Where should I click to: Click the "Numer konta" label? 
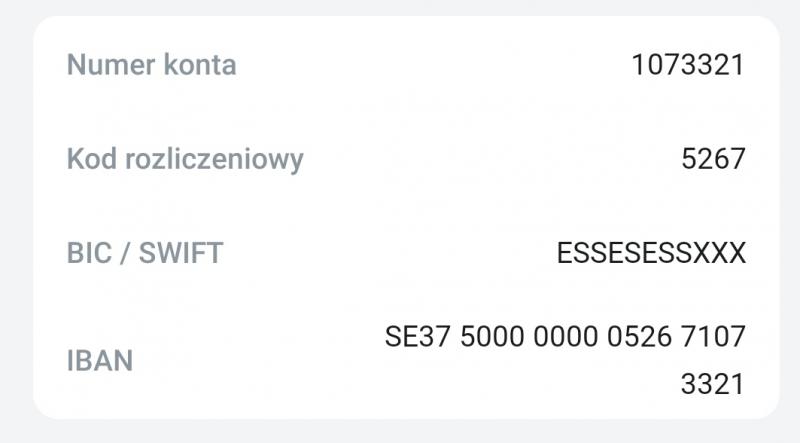coord(151,66)
